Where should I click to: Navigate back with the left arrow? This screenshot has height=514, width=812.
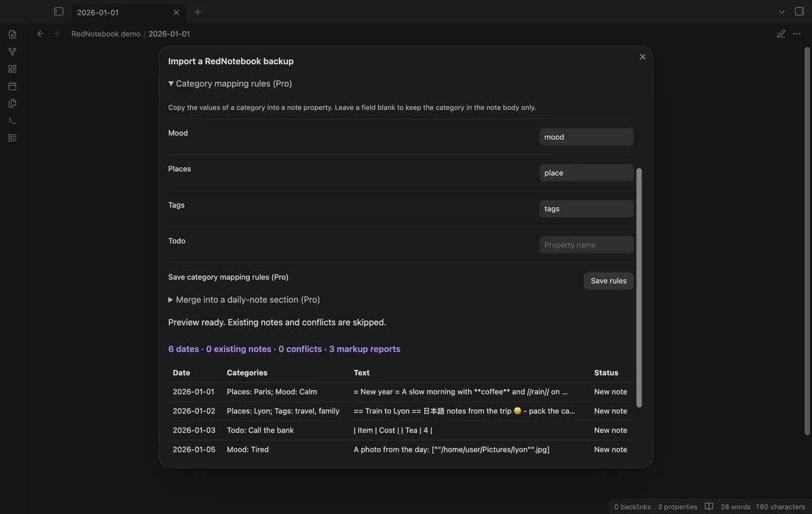40,34
